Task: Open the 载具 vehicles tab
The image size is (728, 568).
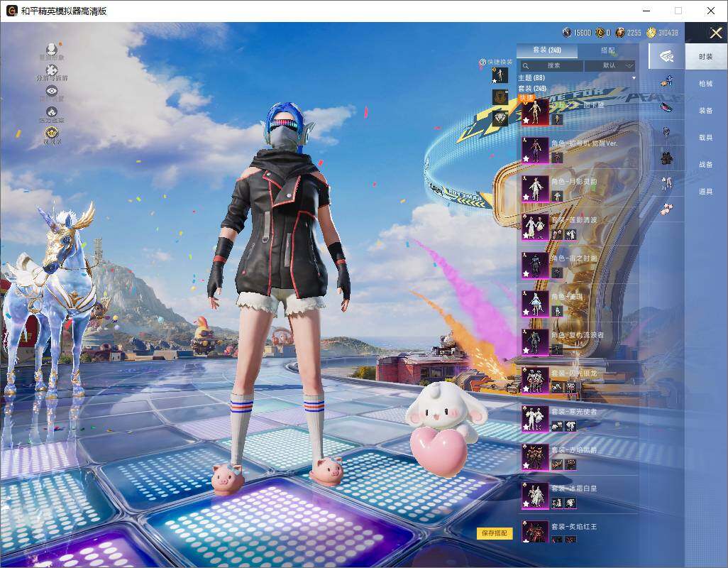Action: click(706, 138)
